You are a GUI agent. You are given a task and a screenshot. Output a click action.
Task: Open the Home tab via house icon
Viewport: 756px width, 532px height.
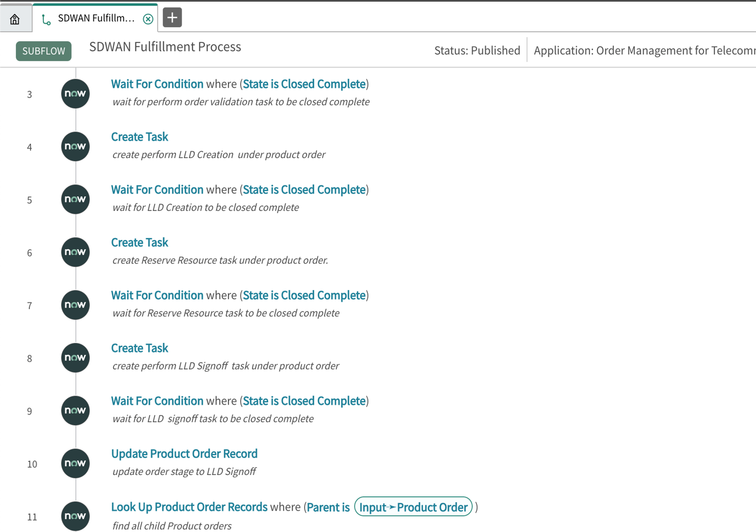pos(16,17)
